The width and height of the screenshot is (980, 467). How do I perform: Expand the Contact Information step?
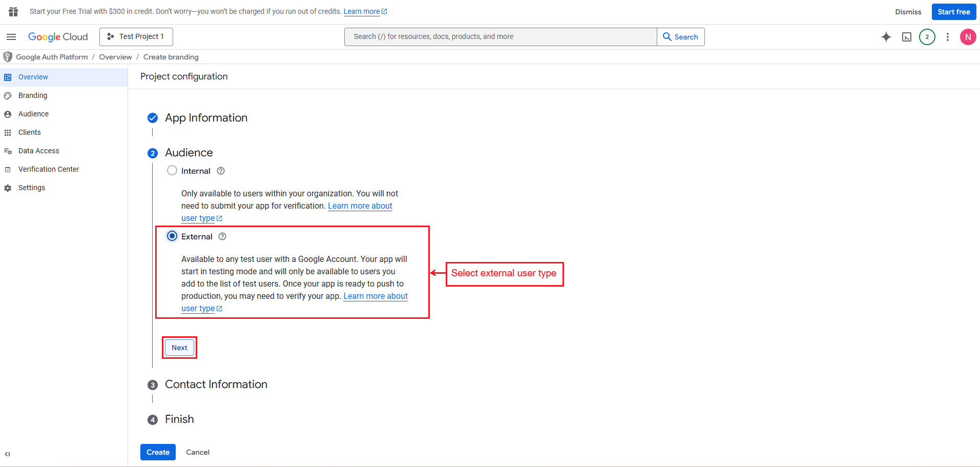(216, 384)
